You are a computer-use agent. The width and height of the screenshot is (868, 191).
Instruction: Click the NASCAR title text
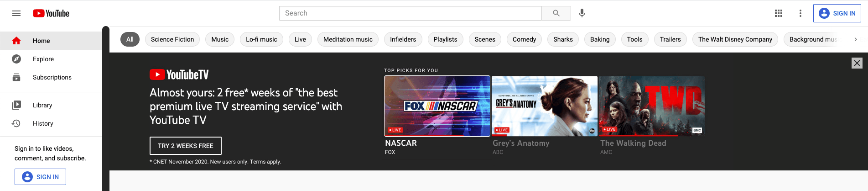point(401,143)
